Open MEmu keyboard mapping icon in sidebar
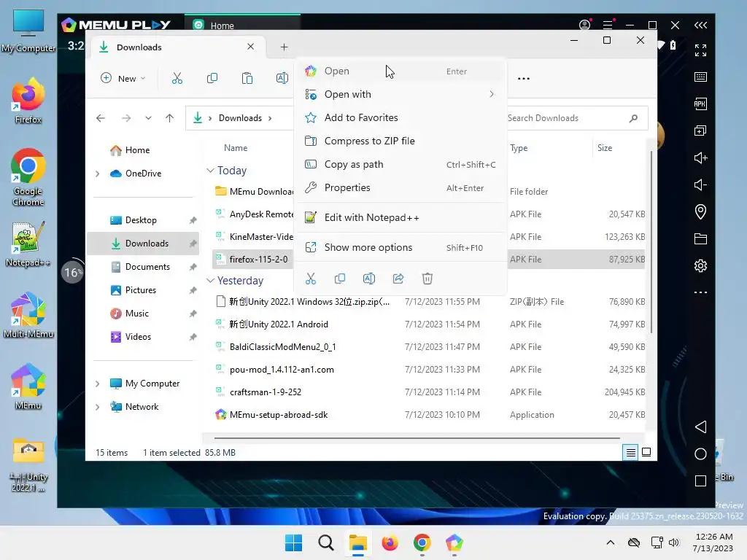Screen dimensions: 747x560 [x=700, y=77]
